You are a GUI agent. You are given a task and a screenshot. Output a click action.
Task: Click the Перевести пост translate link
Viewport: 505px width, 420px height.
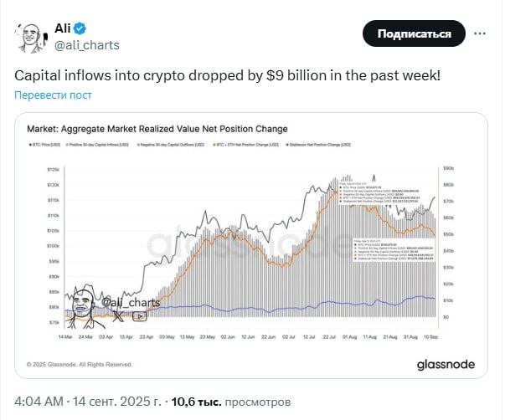[x=53, y=95]
